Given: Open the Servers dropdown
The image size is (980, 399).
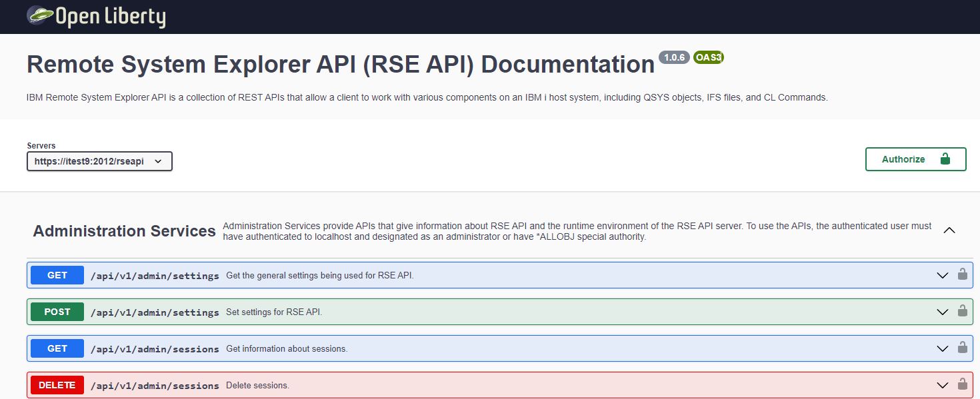Looking at the screenshot, I should (99, 161).
